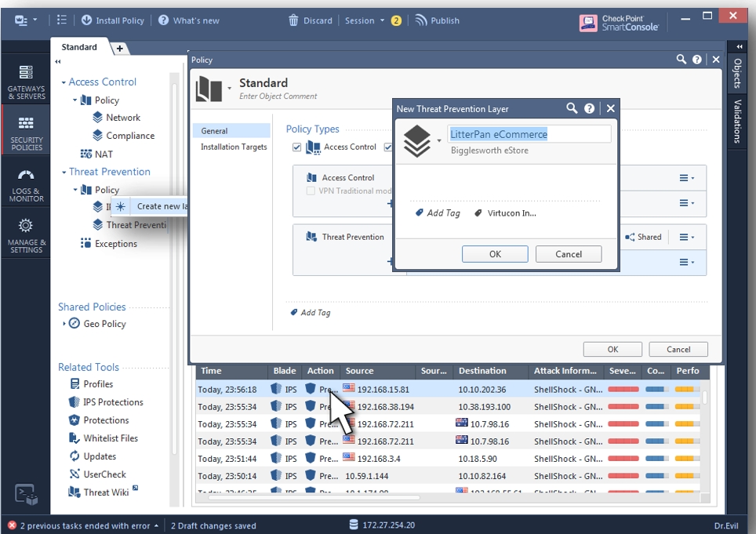
Task: Click search icon in New Threat Prevention Layer dialog
Action: click(x=572, y=109)
